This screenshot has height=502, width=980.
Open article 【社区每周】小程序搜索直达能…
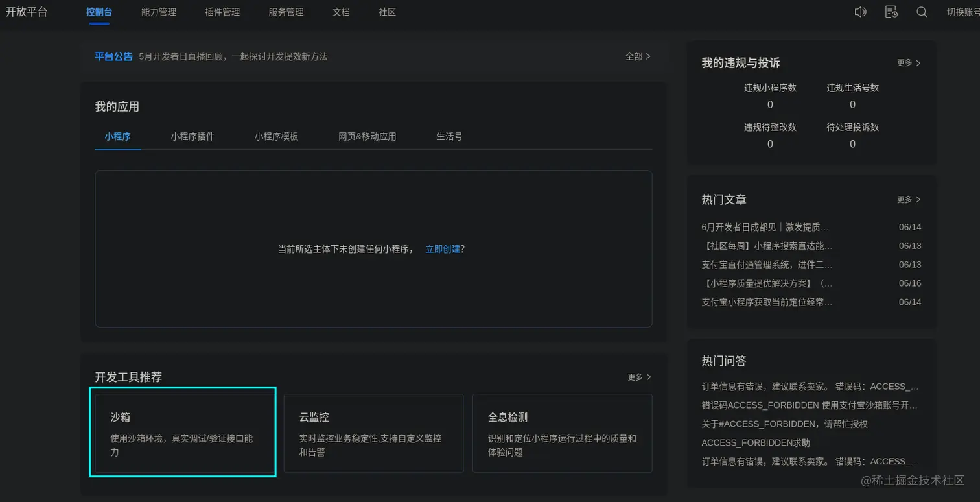click(x=767, y=246)
